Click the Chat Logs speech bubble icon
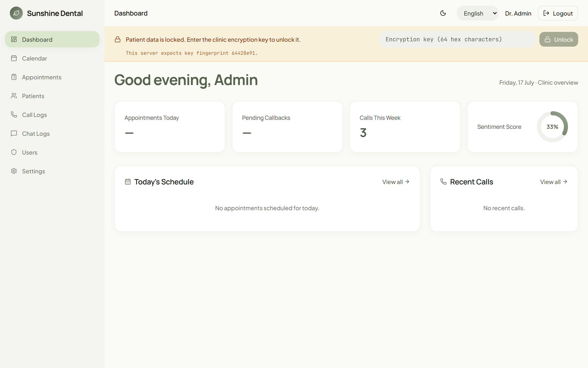This screenshot has width=588, height=368. pyautogui.click(x=14, y=133)
